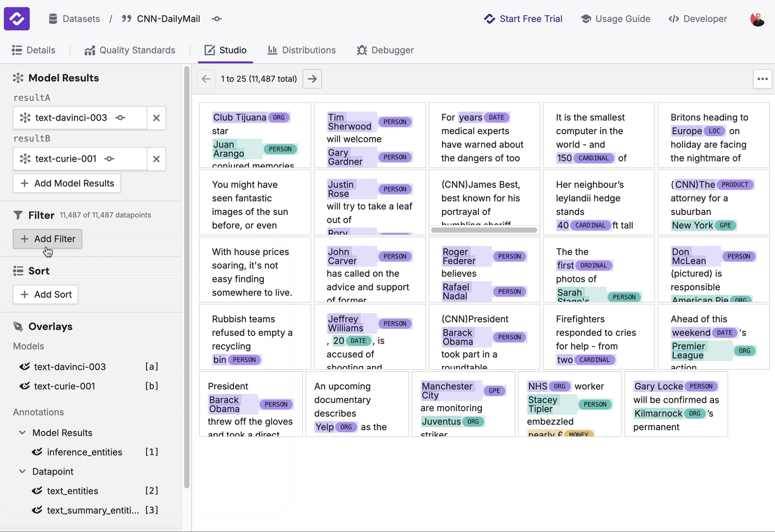Click the Overlays pen icon
Screen dimensions: 775x532
pyautogui.click(x=18, y=326)
